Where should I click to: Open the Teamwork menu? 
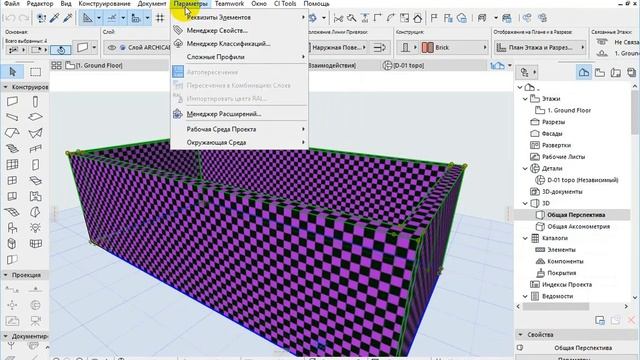click(x=229, y=4)
